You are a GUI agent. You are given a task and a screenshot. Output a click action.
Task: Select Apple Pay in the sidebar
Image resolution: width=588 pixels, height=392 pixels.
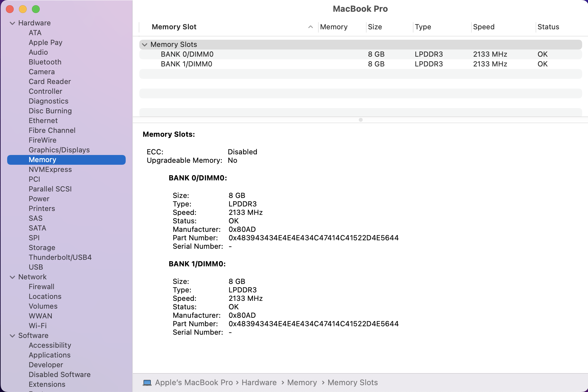[46, 43]
